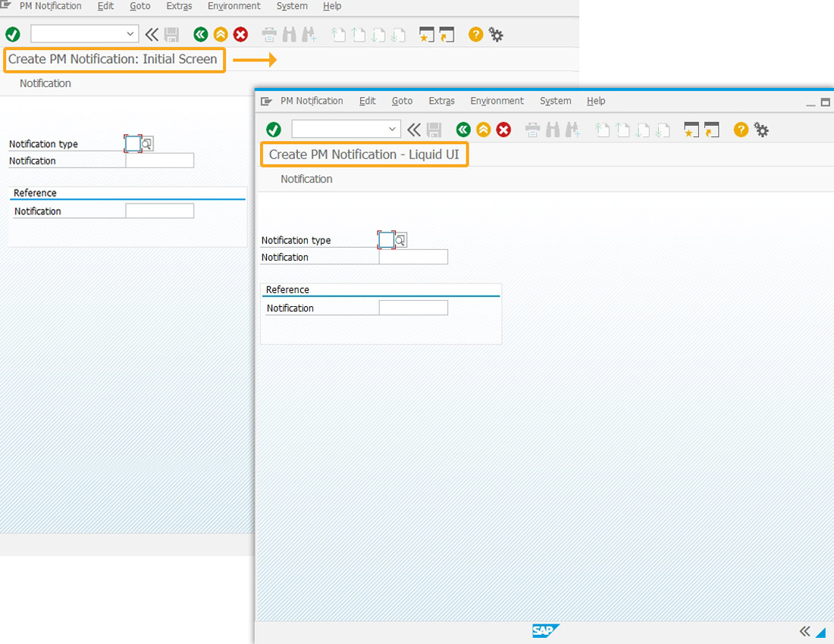Click Save diskette icon in front window
This screenshot has height=644, width=834.
pyautogui.click(x=434, y=130)
